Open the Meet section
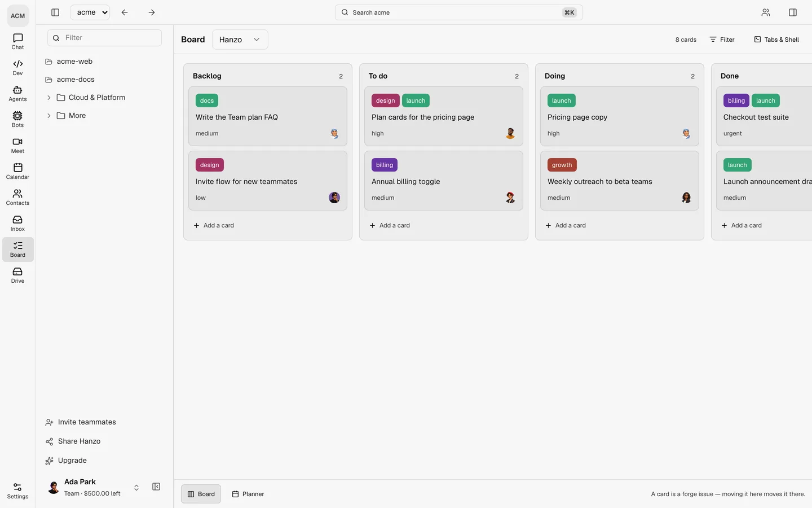 [x=17, y=145]
